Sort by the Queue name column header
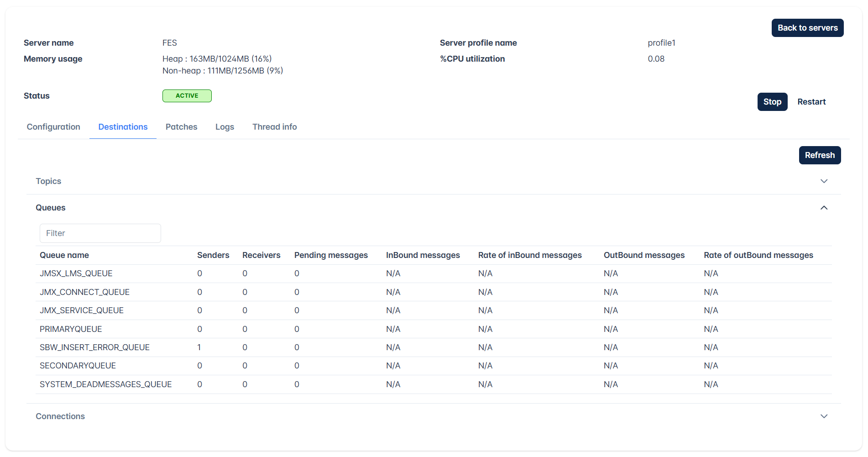The image size is (868, 457). 64,255
